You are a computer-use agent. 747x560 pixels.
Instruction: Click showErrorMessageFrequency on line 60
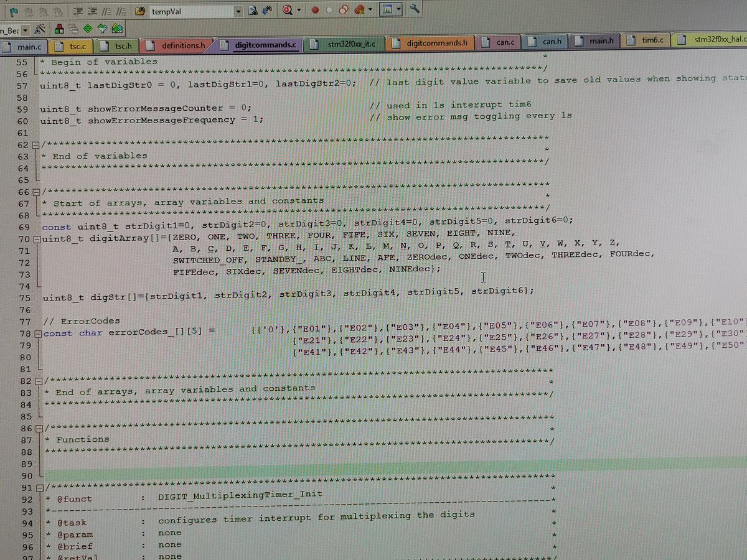click(x=163, y=120)
